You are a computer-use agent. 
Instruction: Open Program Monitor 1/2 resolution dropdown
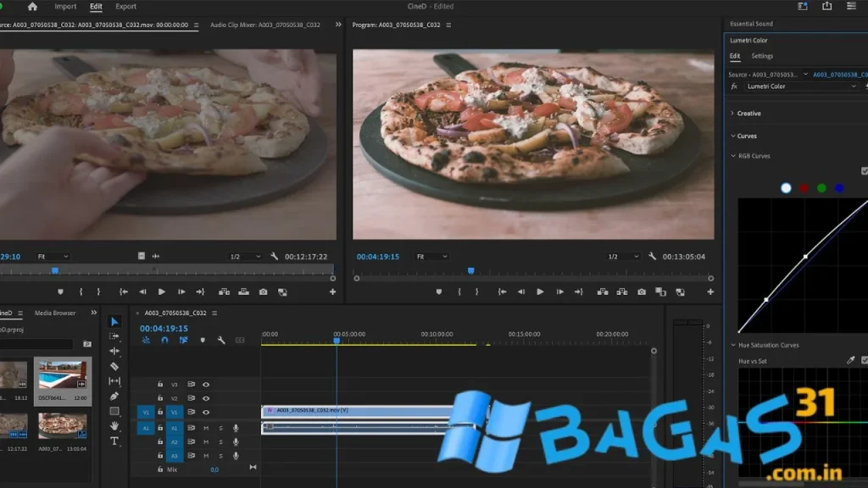point(623,256)
